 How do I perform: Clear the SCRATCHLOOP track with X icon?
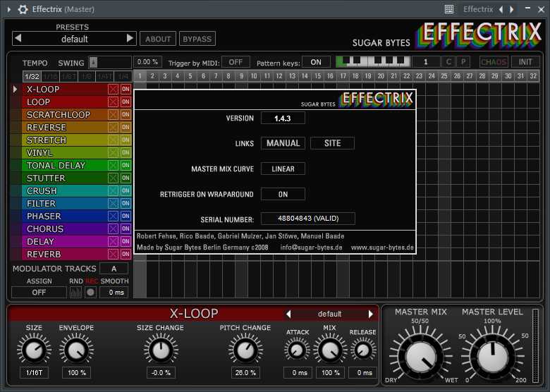(x=113, y=115)
